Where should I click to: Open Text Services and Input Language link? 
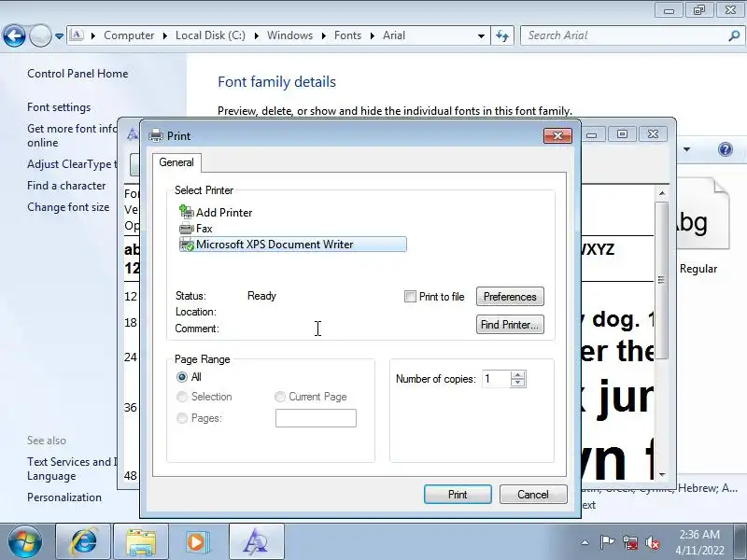[x=72, y=469]
